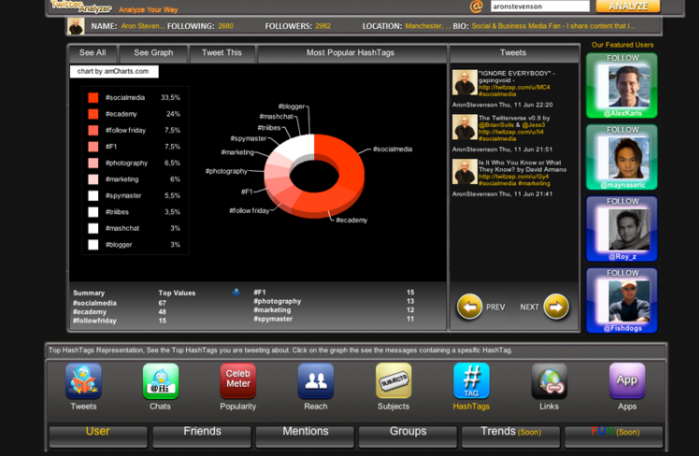This screenshot has height=456, width=699.
Task: Click the username input field containing aronstevenson
Action: pyautogui.click(x=540, y=6)
